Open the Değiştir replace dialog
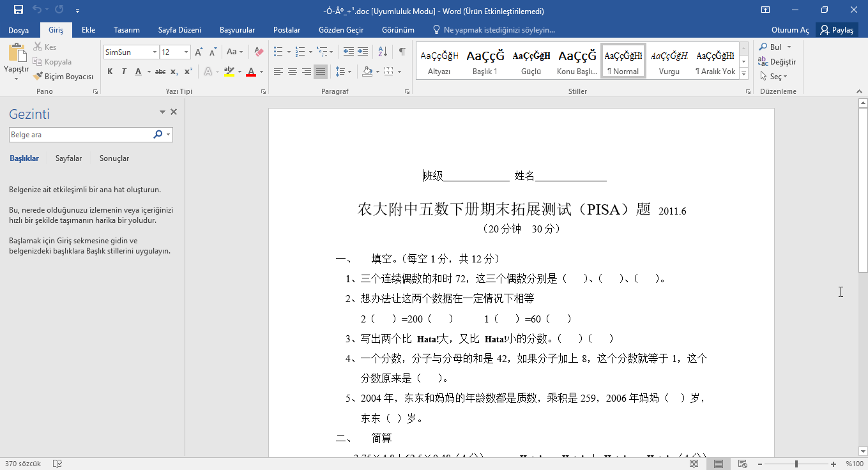The image size is (868, 470). coord(777,62)
